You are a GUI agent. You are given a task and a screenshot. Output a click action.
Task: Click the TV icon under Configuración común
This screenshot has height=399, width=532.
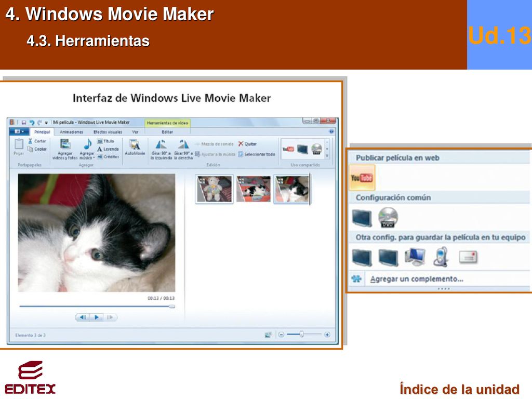click(362, 218)
